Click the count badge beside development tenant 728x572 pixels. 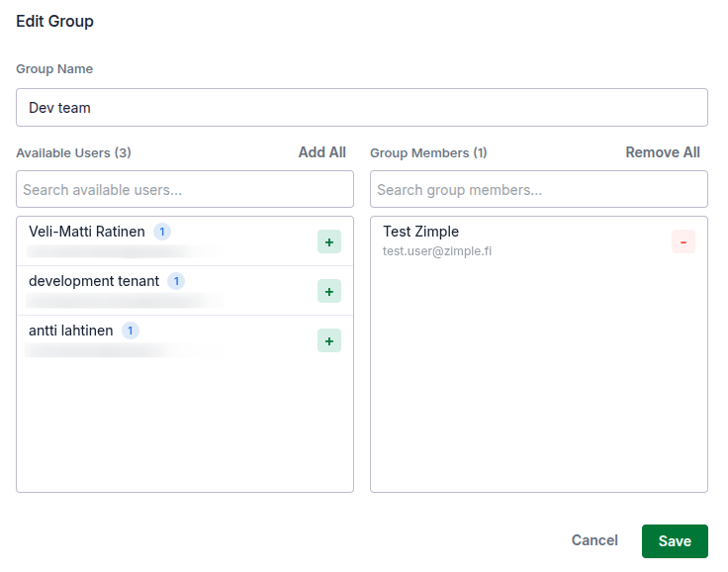pyautogui.click(x=176, y=281)
